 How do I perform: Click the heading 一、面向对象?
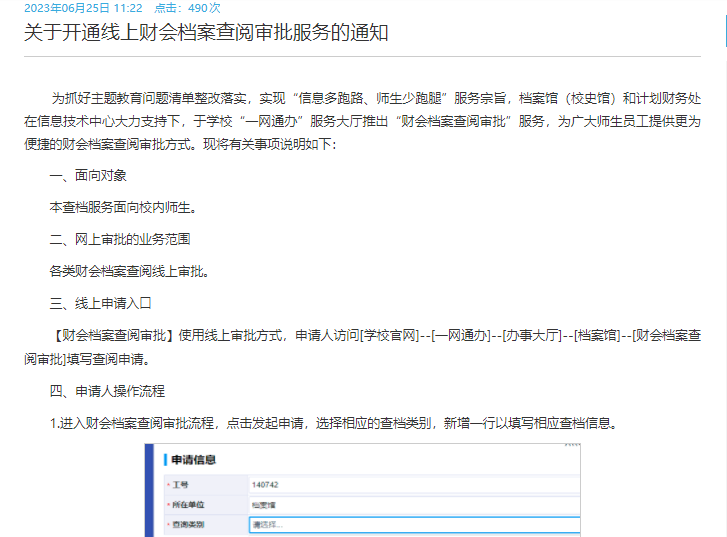tap(88, 175)
